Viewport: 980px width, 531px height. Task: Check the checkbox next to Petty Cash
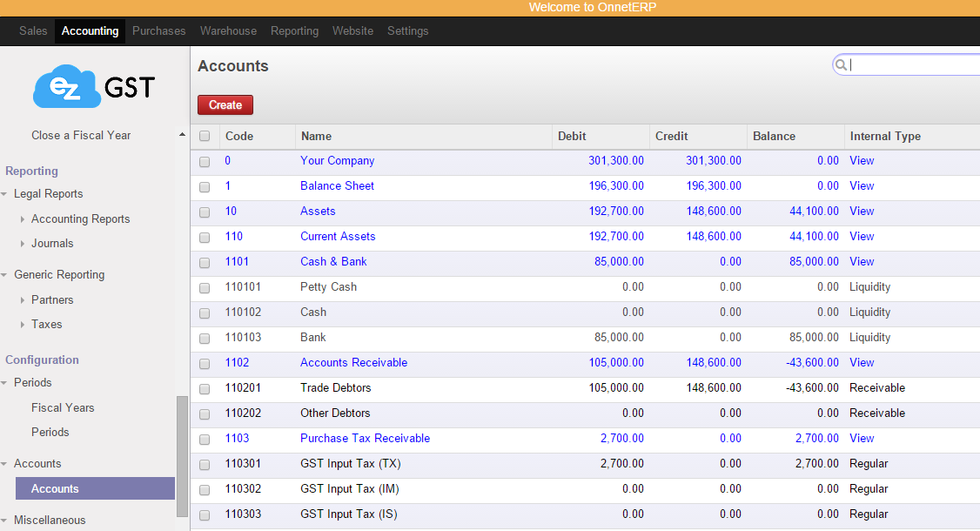click(x=205, y=287)
